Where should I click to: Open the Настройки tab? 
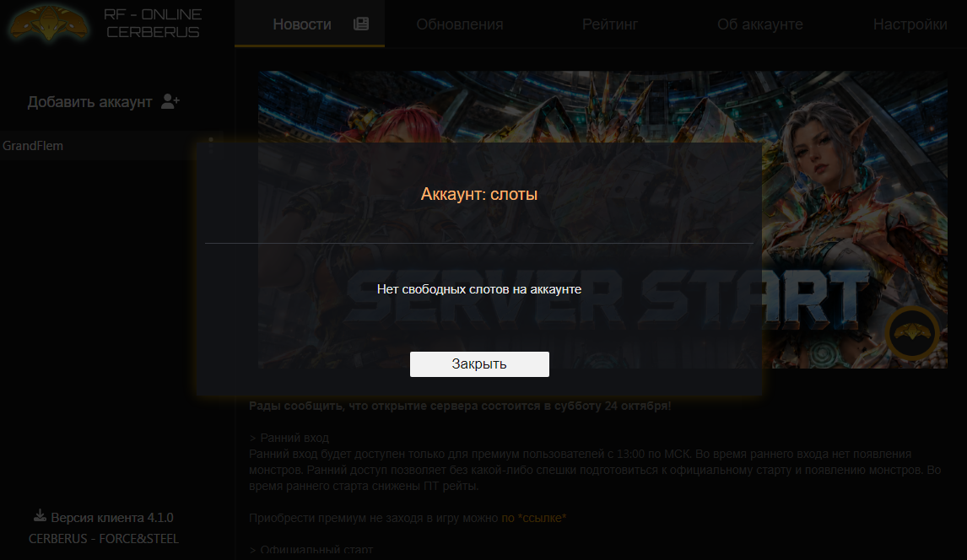click(x=910, y=24)
